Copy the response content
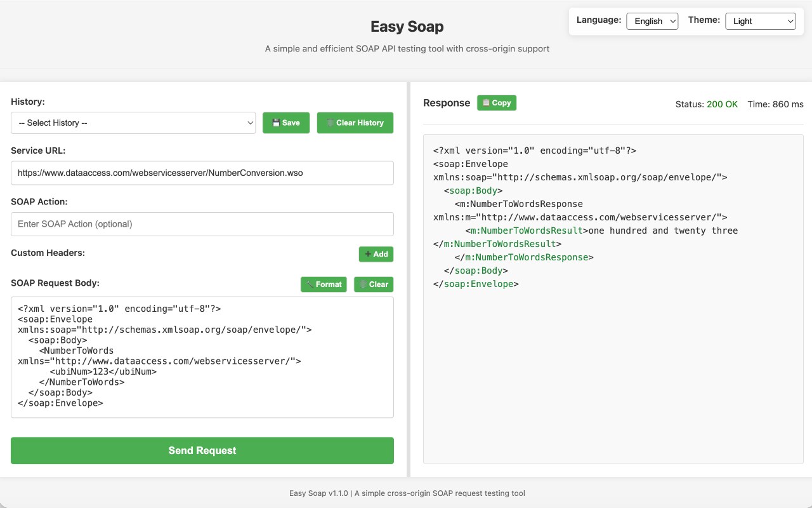The width and height of the screenshot is (812, 508). [497, 103]
